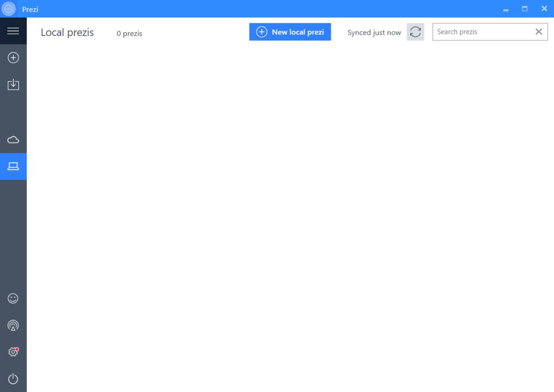Viewport: 554px width, 392px height.
Task: Clear search with the X icon
Action: click(538, 32)
